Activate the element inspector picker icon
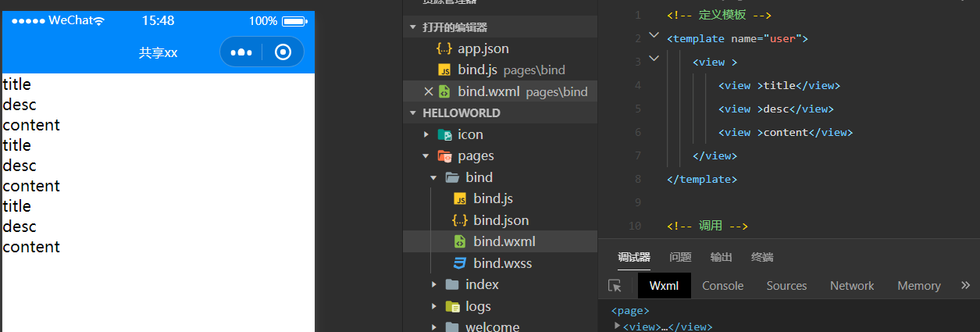This screenshot has height=332, width=980. click(x=615, y=286)
